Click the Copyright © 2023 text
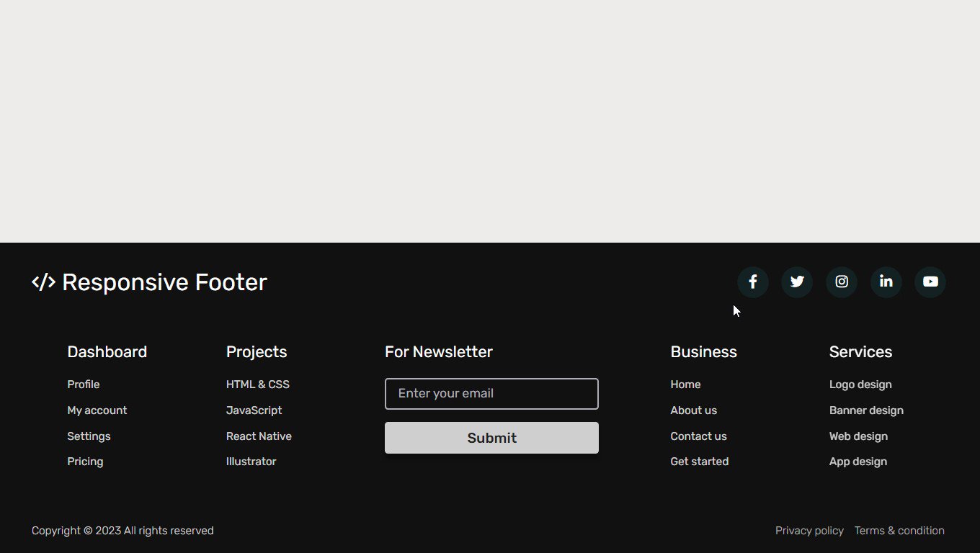This screenshot has width=980, height=553. pos(122,531)
